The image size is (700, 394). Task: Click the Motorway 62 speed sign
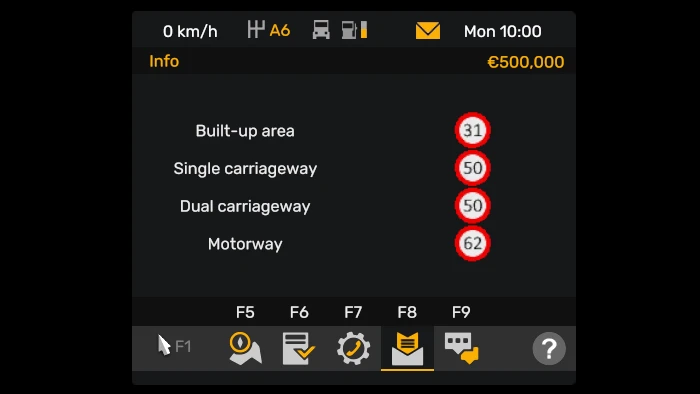pyautogui.click(x=473, y=244)
